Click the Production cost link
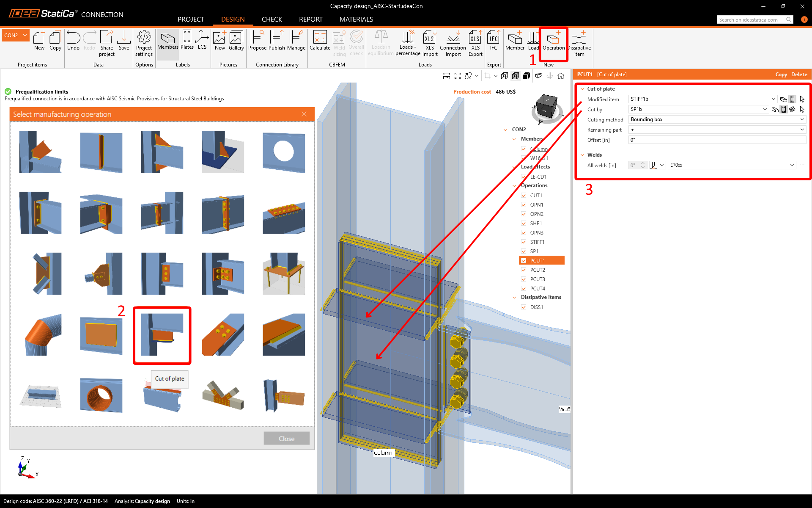This screenshot has height=508, width=812. coord(472,92)
